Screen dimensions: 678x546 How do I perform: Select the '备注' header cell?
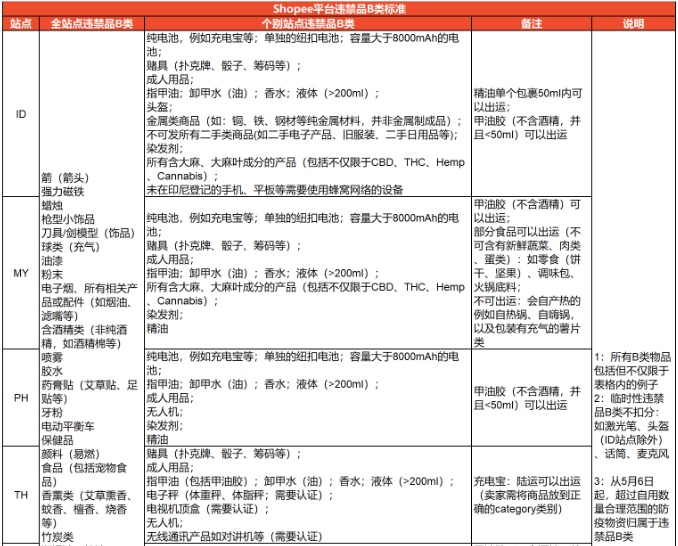point(531,23)
